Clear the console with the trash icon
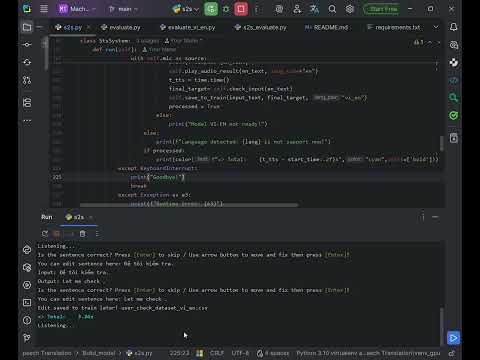 pyautogui.click(x=82, y=234)
